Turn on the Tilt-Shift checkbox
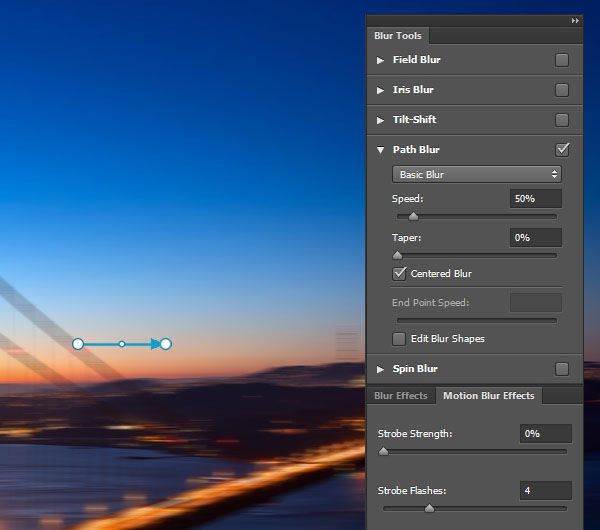 click(562, 120)
